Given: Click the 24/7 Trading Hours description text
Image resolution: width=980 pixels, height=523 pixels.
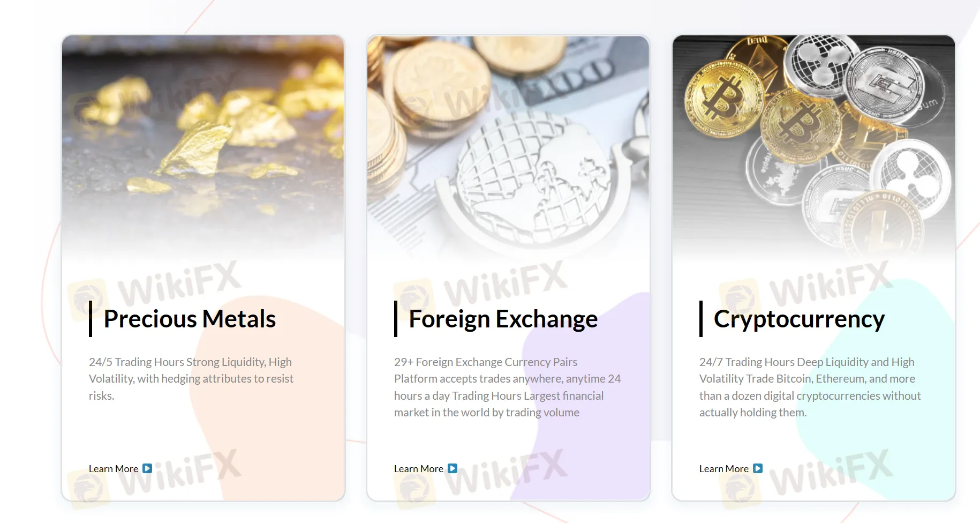Looking at the screenshot, I should [810, 387].
